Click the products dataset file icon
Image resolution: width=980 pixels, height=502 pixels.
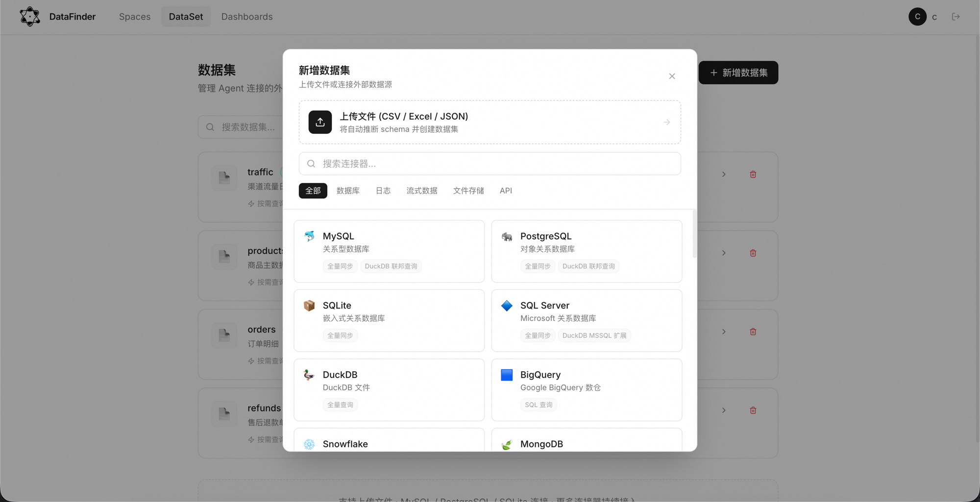224,256
